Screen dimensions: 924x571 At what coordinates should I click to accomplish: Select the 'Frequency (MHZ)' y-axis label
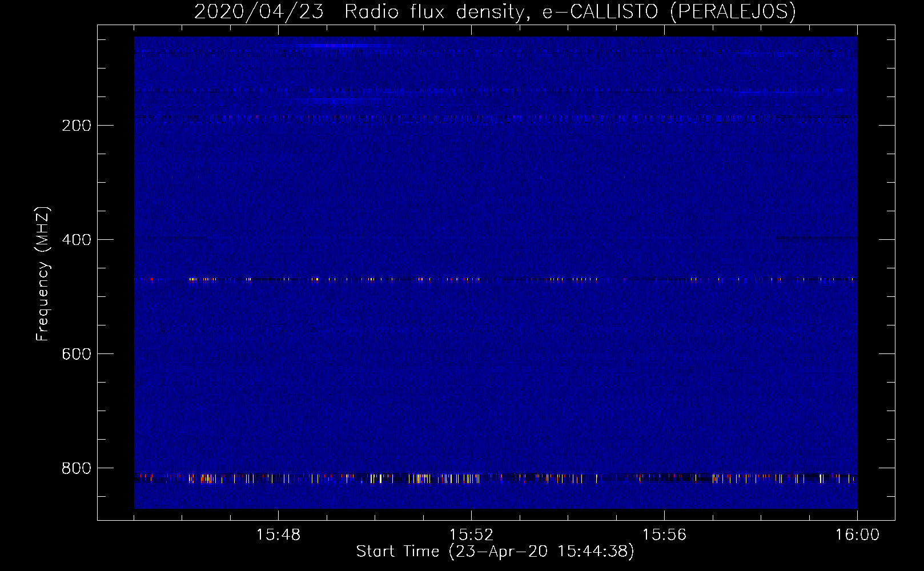[x=43, y=274]
